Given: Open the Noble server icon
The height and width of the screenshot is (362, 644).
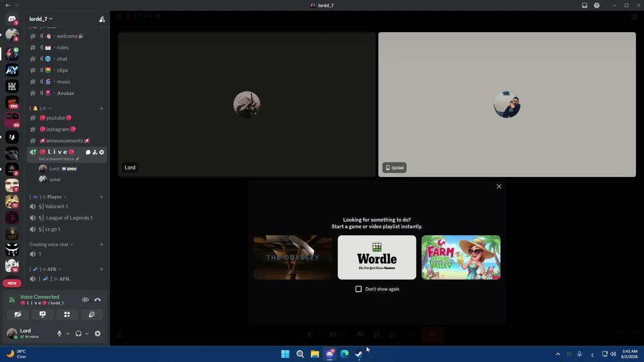Looking at the screenshot, I should pos(12,234).
